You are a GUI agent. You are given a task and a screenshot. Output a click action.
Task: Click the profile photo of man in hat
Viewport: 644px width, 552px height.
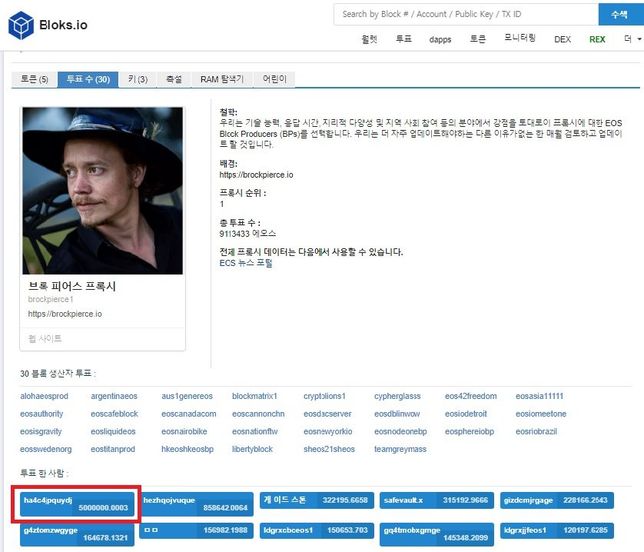click(103, 191)
